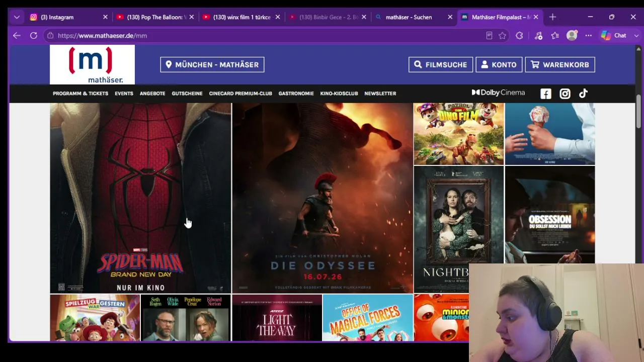The image size is (644, 362).
Task: Open the framed-couple Nightb… movie poster
Action: point(459,229)
